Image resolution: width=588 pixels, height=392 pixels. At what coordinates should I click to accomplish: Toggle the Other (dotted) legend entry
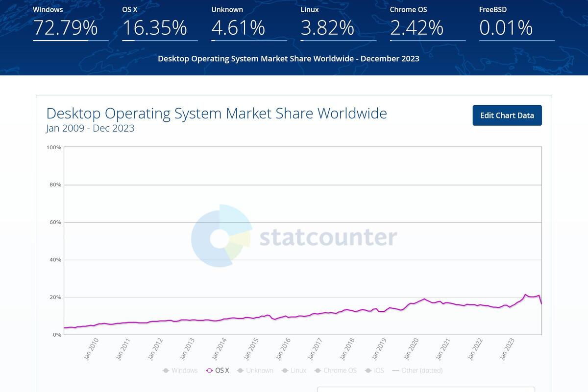417,370
